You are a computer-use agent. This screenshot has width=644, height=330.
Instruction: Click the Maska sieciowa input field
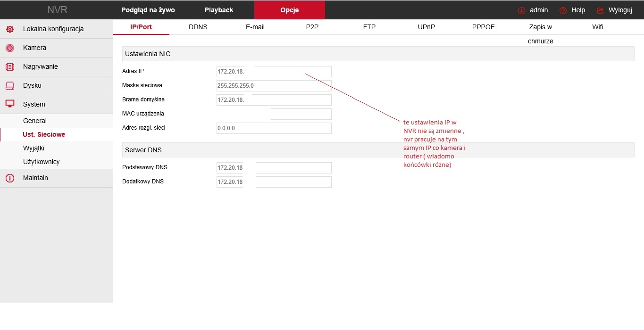coord(274,86)
